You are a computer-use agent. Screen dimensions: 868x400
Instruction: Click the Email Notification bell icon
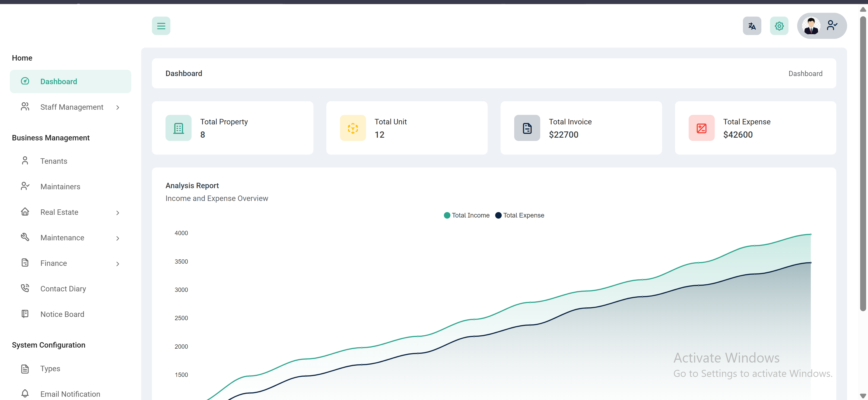point(25,393)
